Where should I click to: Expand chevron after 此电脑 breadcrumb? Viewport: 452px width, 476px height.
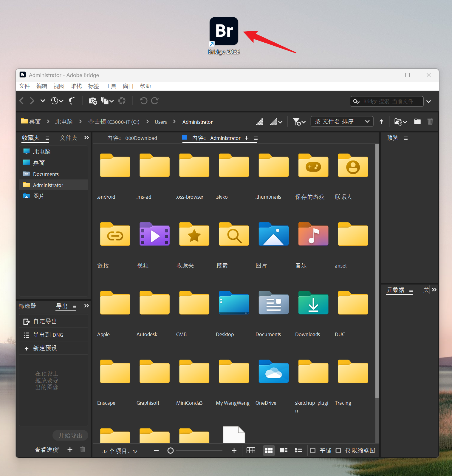80,122
